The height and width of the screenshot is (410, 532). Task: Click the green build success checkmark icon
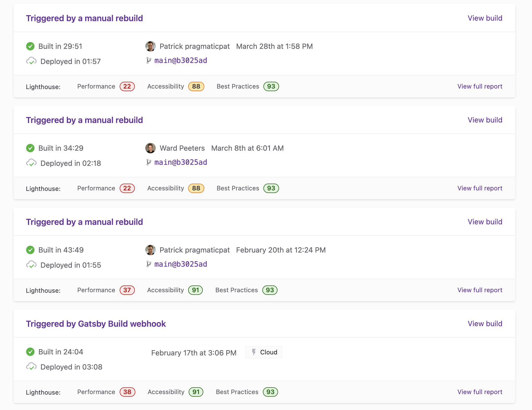tap(30, 46)
